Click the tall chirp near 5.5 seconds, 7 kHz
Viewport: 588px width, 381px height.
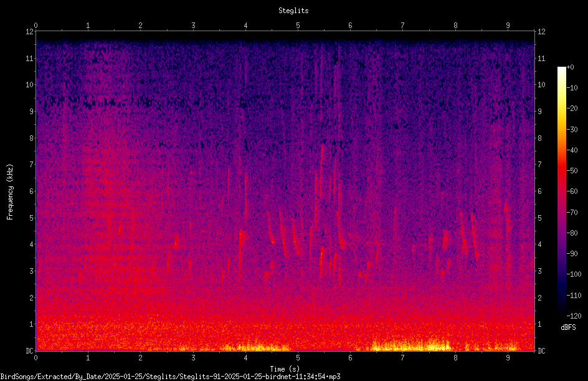[x=321, y=165]
